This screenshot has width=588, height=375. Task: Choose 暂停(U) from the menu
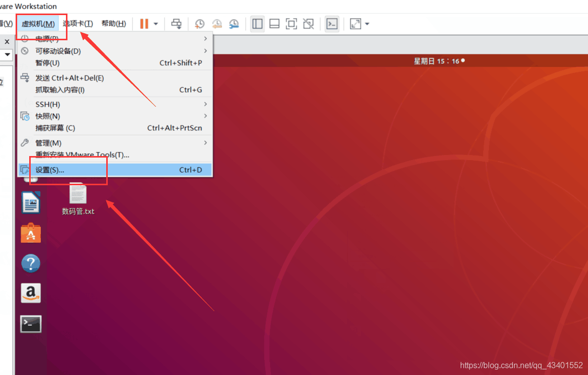click(115, 63)
